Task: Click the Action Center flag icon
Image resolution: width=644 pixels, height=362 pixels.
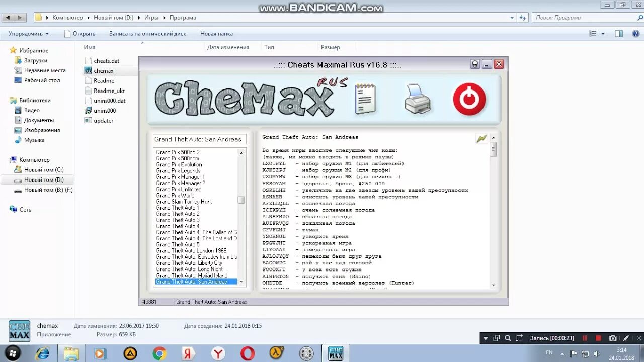Action: click(x=573, y=353)
